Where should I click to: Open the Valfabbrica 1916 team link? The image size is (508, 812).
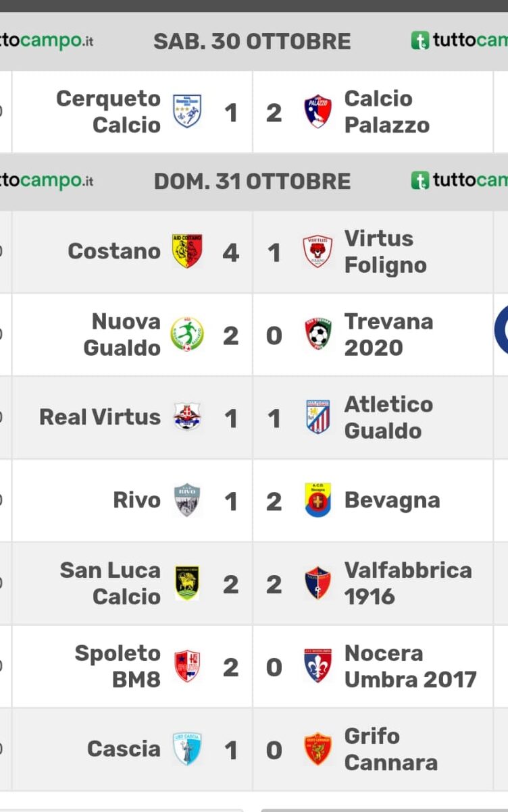408,583
